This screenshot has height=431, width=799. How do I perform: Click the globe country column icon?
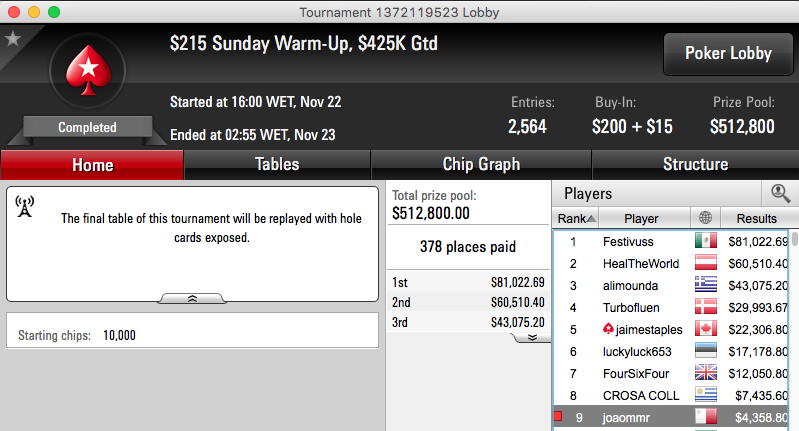[705, 218]
